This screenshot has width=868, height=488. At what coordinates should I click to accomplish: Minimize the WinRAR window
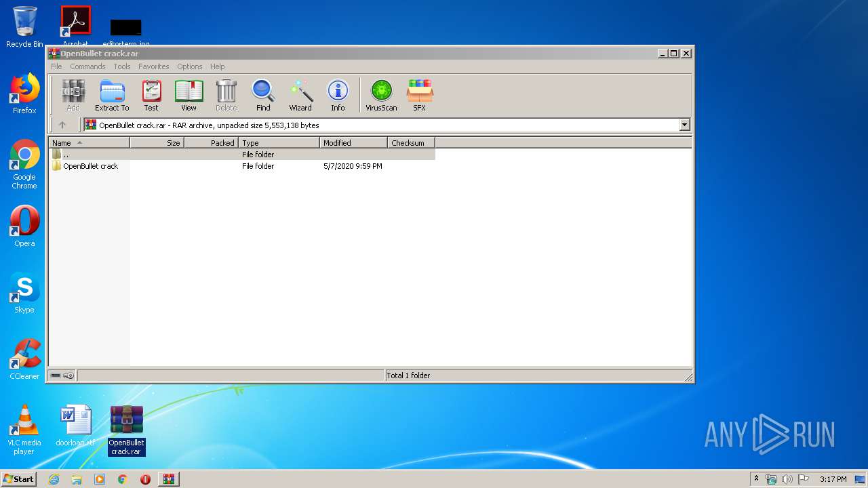[662, 54]
